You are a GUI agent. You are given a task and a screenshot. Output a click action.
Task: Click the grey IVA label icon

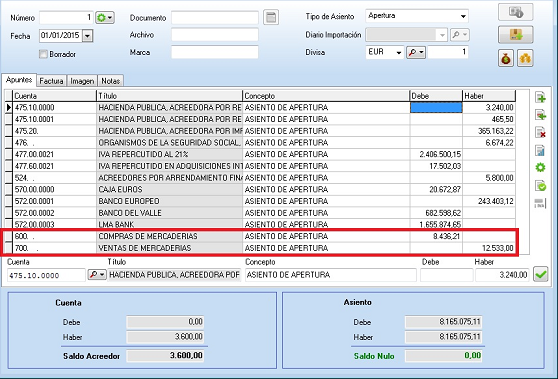click(x=540, y=203)
